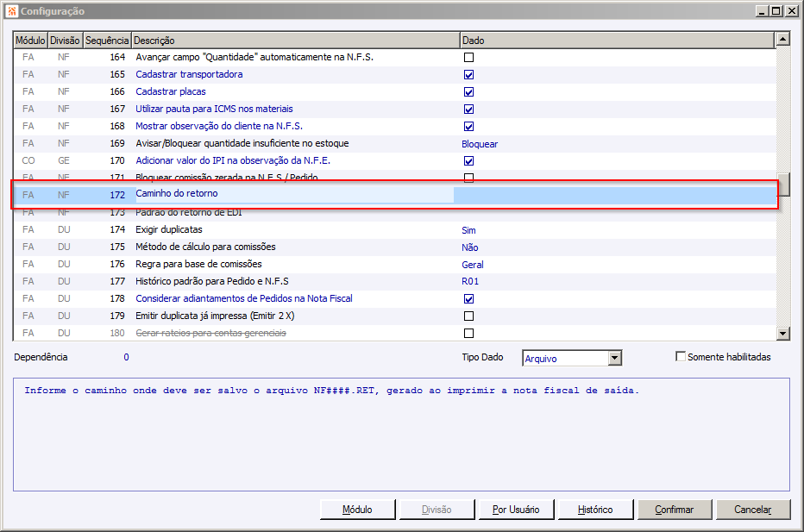This screenshot has width=804, height=532.
Task: Click the Configuração window title icon
Action: [12, 10]
